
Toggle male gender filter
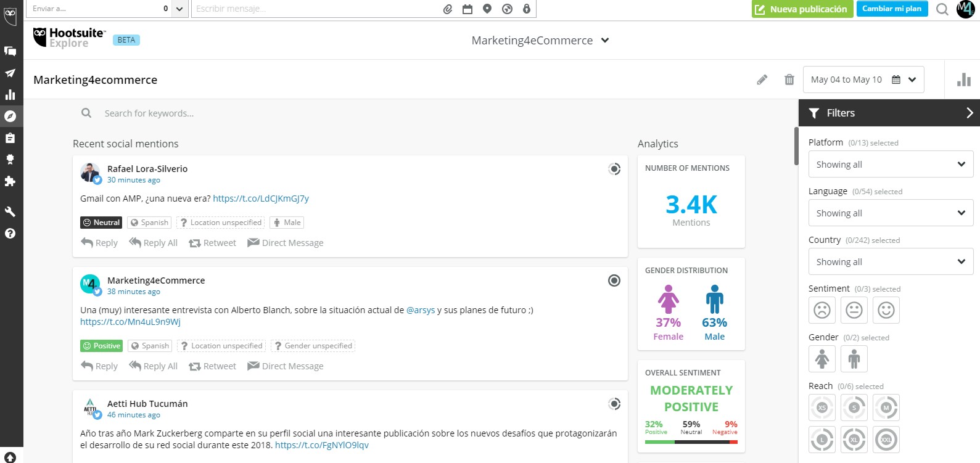[x=854, y=359]
